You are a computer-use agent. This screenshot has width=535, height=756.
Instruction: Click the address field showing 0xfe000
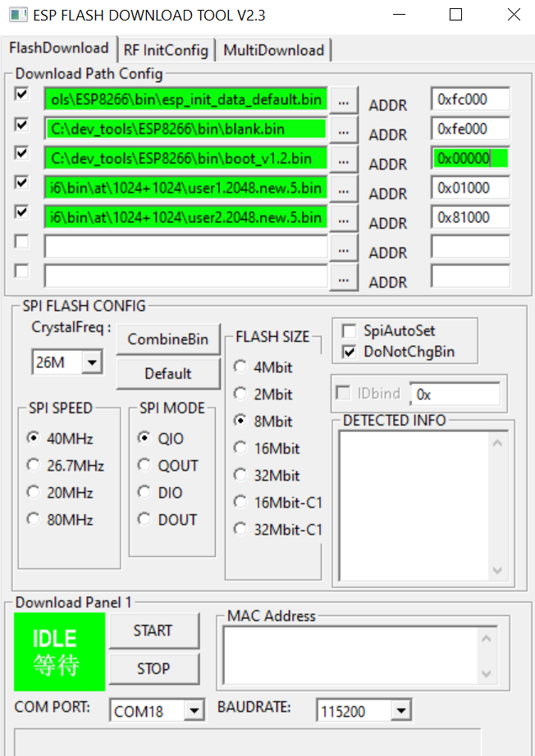(x=470, y=129)
